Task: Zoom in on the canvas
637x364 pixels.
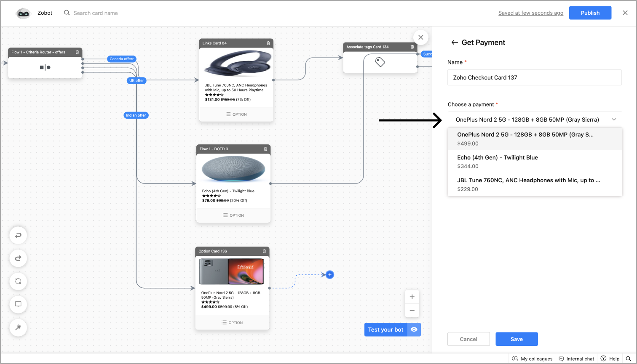Action: 412,297
